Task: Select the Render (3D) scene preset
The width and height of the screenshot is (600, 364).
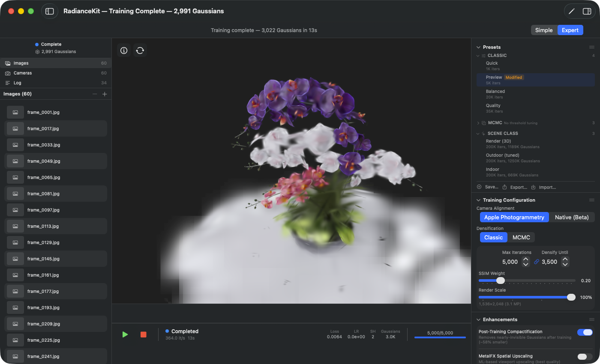Action: (535, 144)
